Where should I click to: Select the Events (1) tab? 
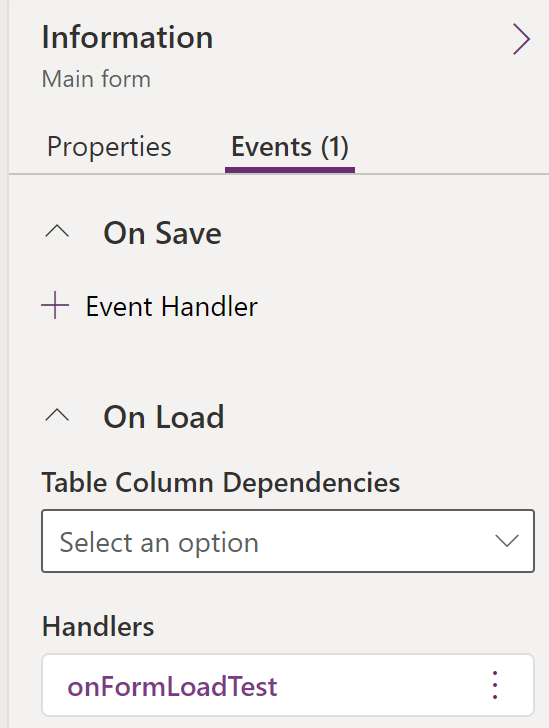coord(290,147)
